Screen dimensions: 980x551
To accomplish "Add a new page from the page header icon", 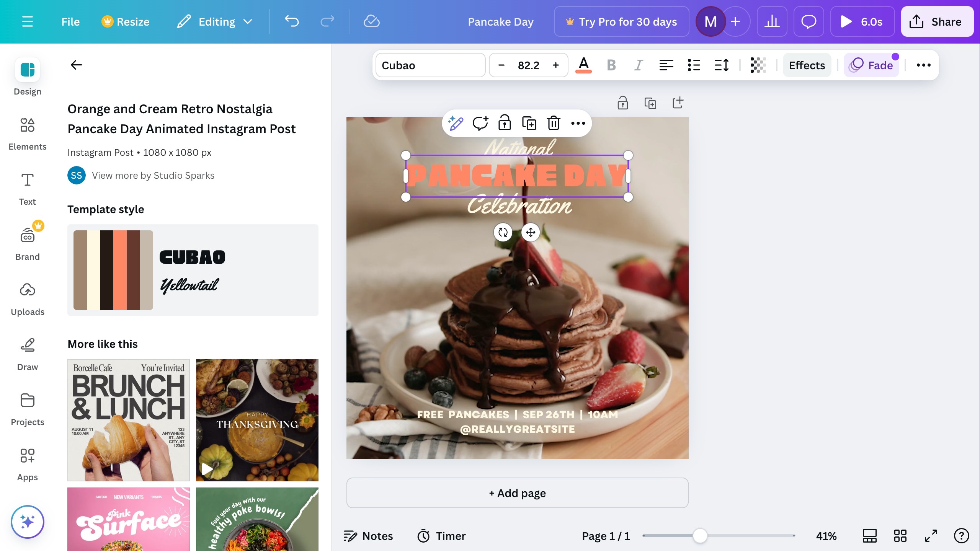I will (x=678, y=103).
